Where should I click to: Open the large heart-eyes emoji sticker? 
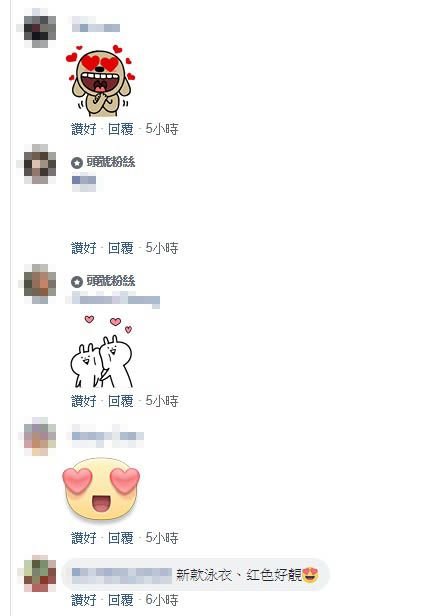click(101, 490)
